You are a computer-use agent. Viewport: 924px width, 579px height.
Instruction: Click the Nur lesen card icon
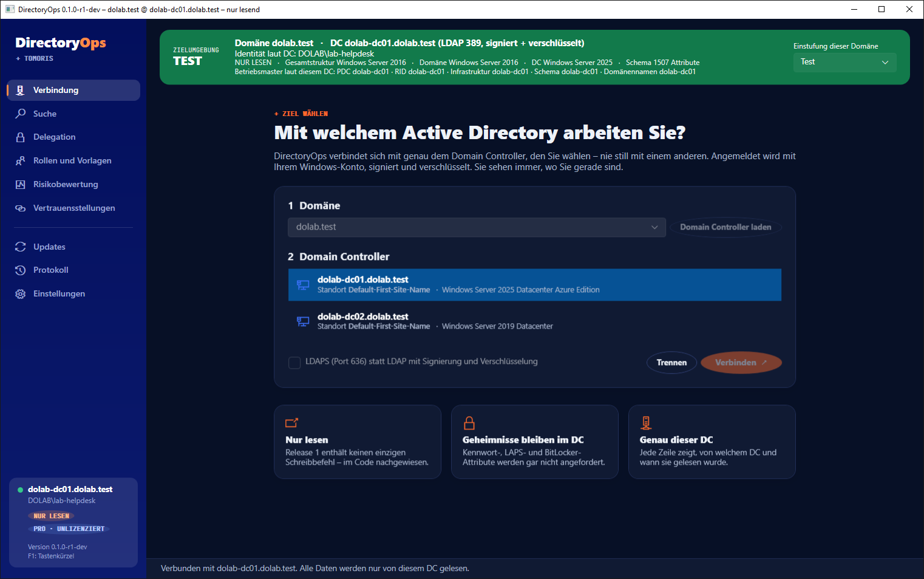(x=291, y=423)
